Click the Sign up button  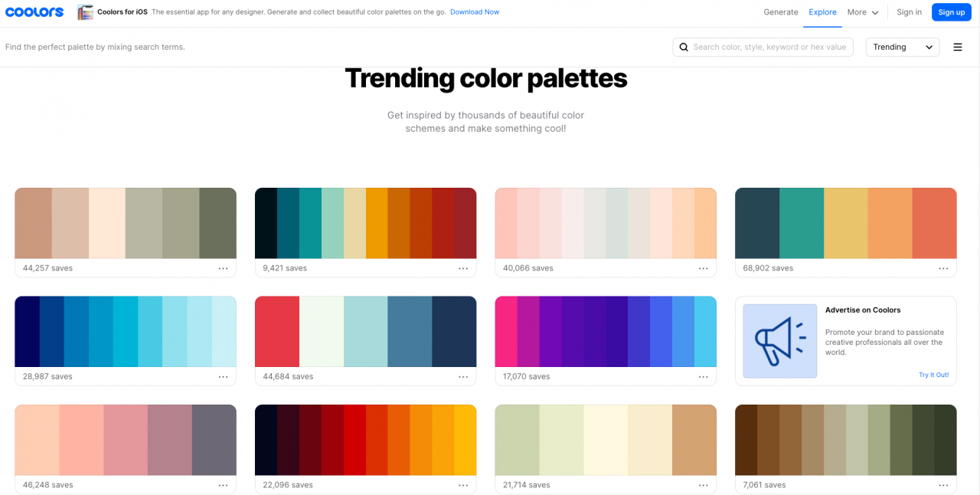[951, 12]
